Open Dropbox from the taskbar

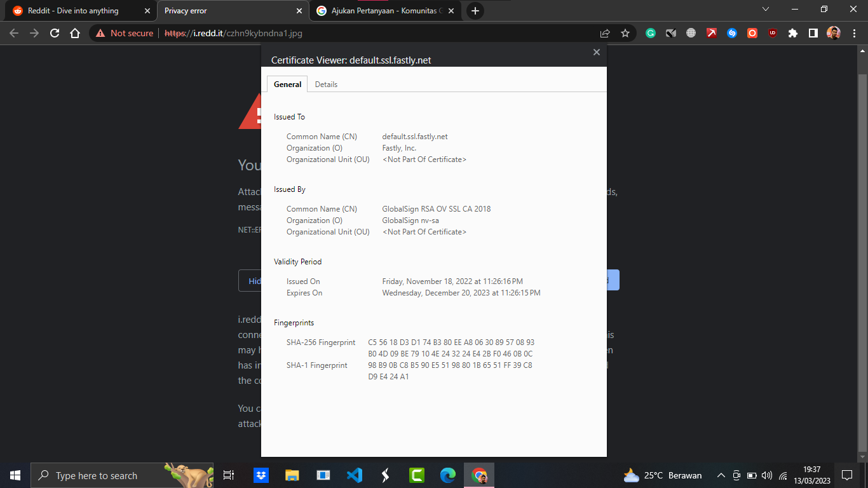pos(261,475)
